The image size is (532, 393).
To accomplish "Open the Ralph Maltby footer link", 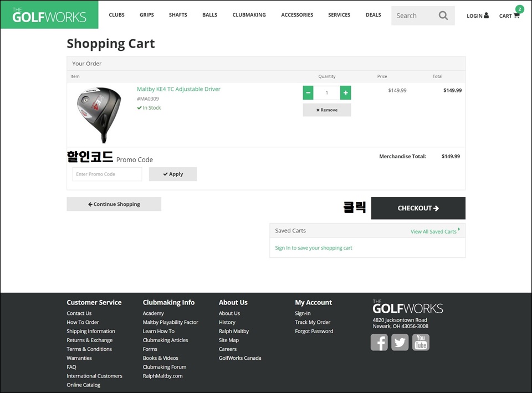I will (x=234, y=331).
